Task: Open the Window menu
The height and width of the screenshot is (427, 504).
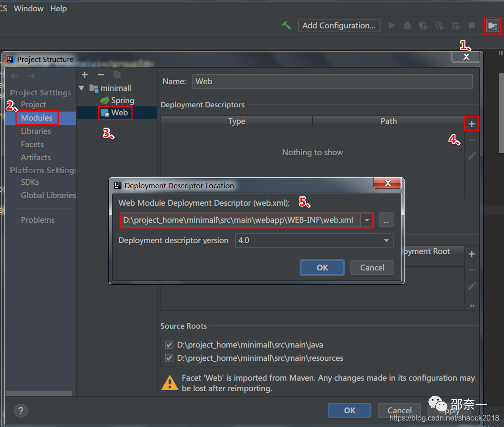Action: click(28, 9)
